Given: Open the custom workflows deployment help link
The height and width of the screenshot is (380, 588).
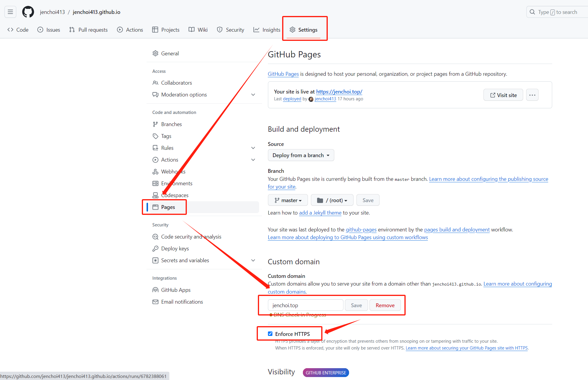Looking at the screenshot, I should 348,237.
